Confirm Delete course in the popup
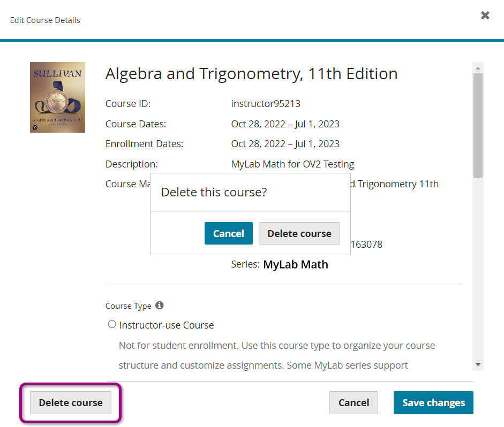The width and height of the screenshot is (504, 427). click(x=299, y=233)
